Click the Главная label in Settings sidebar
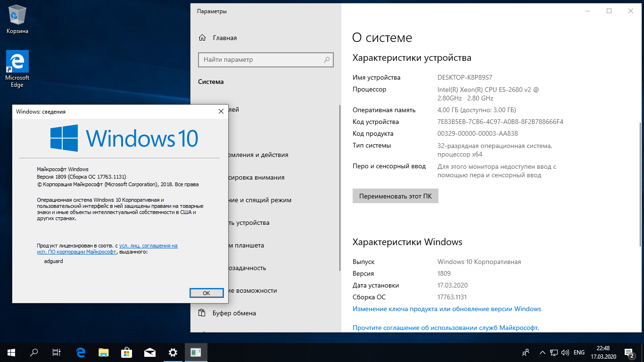This screenshot has width=644, height=362. click(225, 38)
